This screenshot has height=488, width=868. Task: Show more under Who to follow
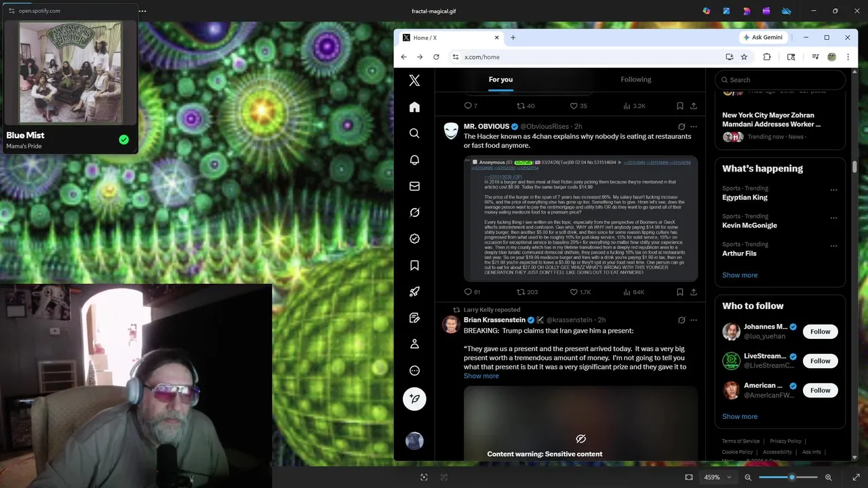pos(739,417)
